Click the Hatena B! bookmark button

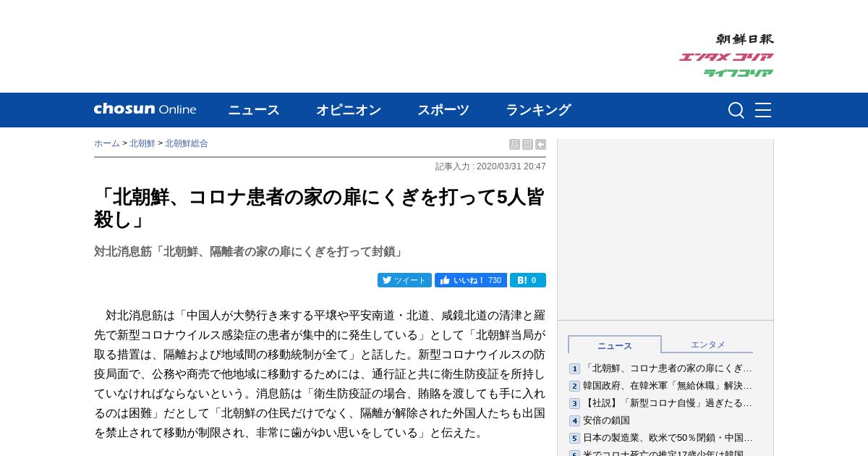[x=528, y=280]
